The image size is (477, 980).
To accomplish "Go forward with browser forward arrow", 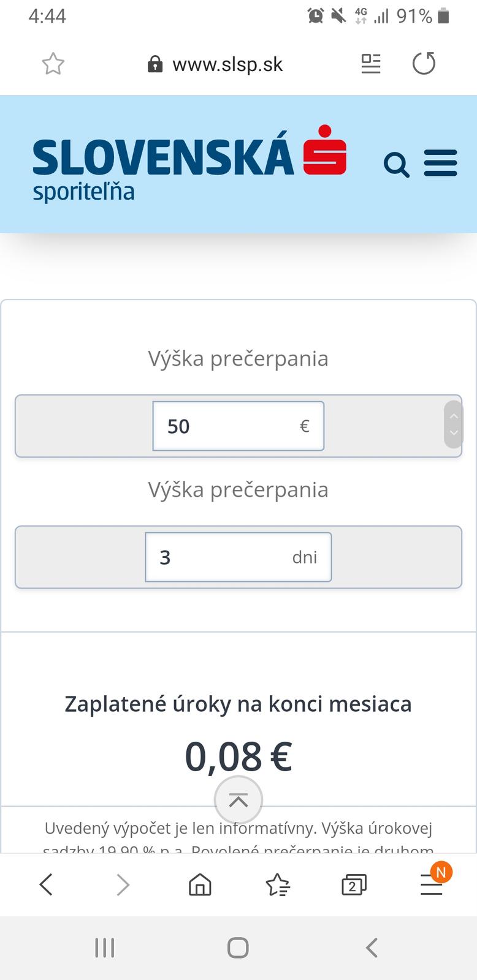I will coord(123,884).
